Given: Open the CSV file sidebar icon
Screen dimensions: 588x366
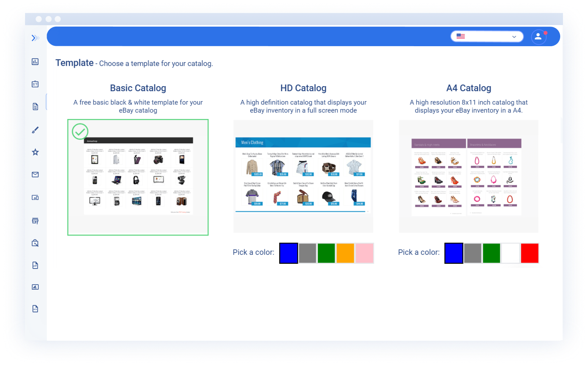Looking at the screenshot, I should (35, 309).
